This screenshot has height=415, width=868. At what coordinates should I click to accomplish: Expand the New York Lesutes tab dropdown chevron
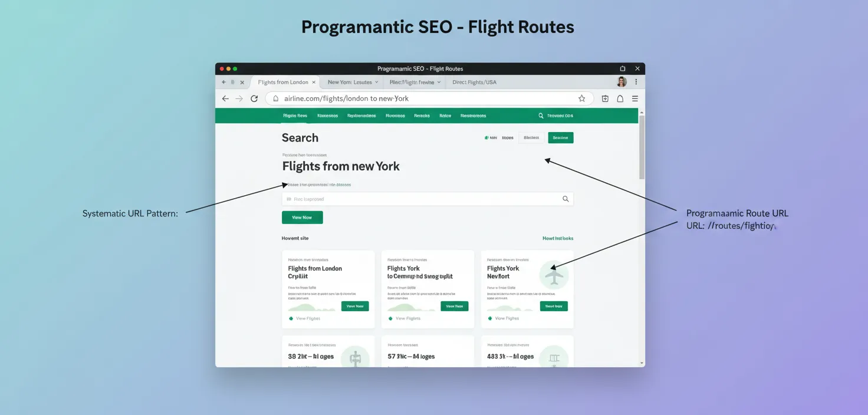click(377, 82)
